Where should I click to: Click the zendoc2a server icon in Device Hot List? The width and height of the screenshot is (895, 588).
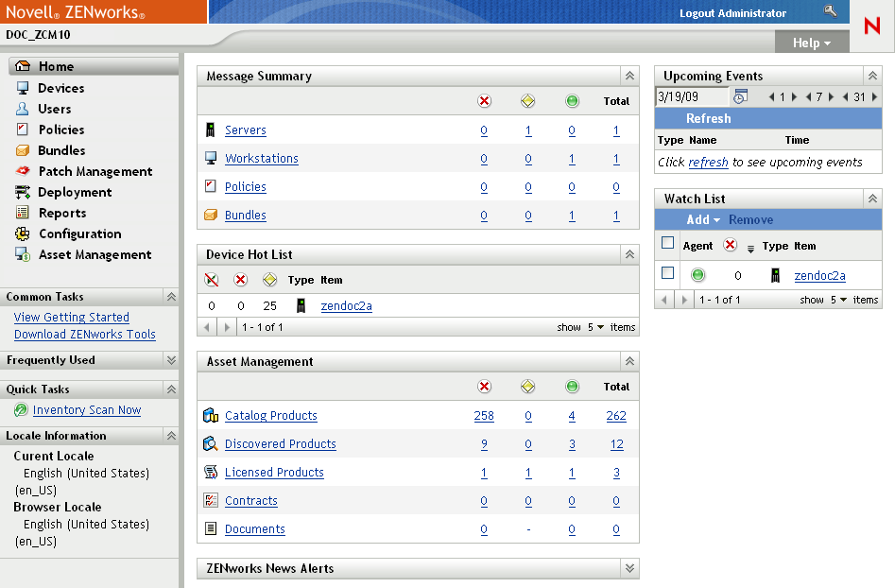tap(301, 305)
